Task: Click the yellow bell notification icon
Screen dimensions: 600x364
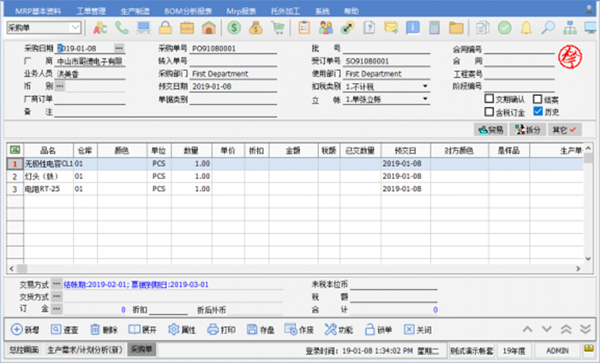Action: coord(525,27)
